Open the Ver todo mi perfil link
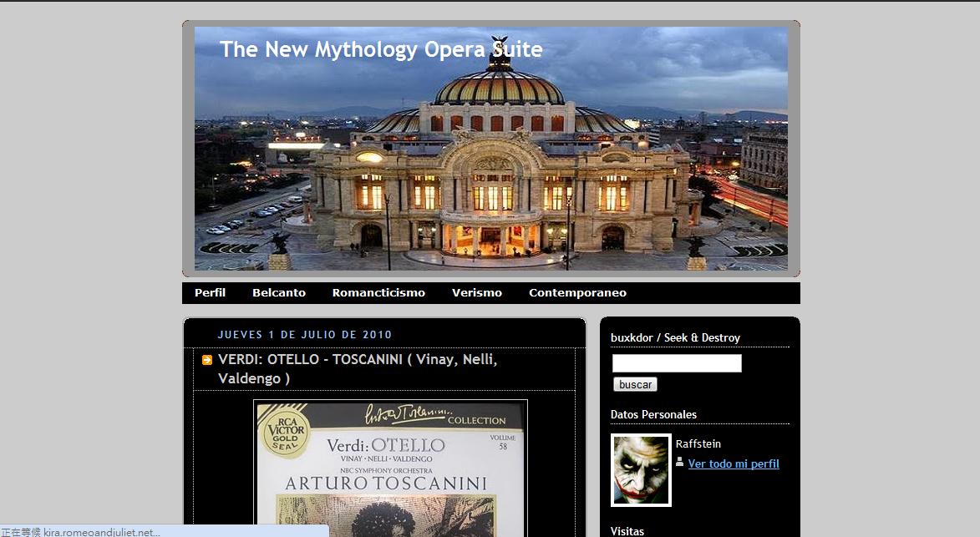Screen dimensions: 980x537 [734, 464]
